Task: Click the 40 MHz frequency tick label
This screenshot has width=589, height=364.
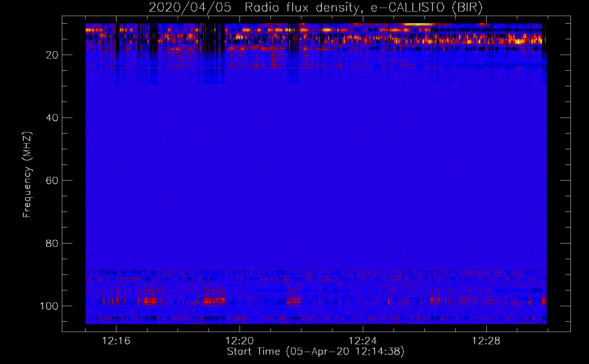Action: [52, 118]
